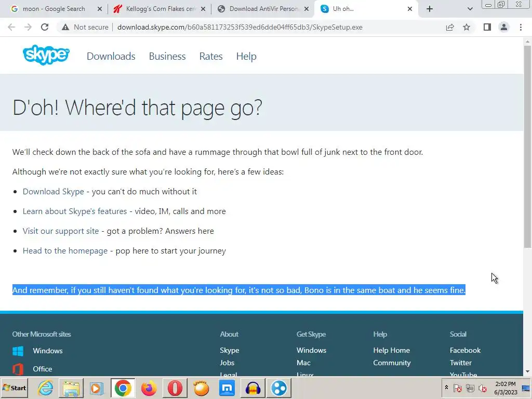Open Mac link under Get Skype
The image size is (532, 399).
coord(303,363)
